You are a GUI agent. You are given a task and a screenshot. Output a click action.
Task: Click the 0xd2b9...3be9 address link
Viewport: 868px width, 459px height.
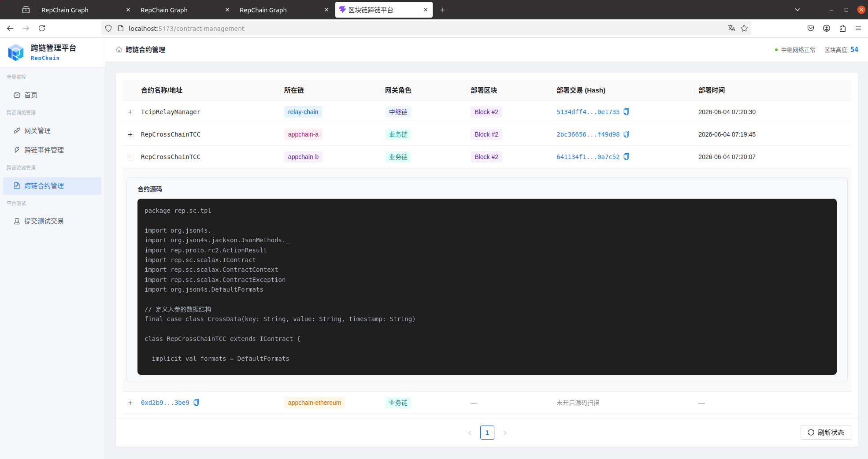165,403
